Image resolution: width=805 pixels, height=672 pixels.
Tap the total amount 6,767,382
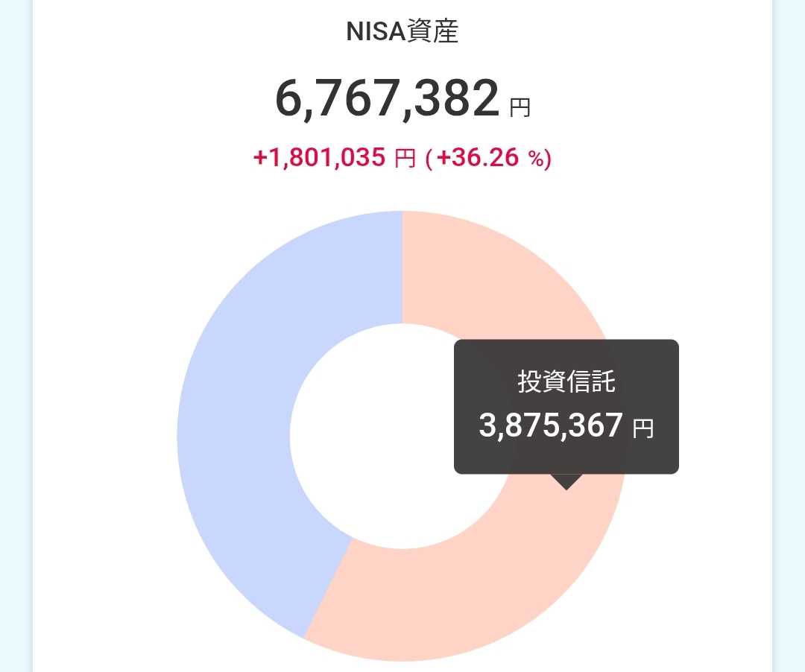click(387, 99)
